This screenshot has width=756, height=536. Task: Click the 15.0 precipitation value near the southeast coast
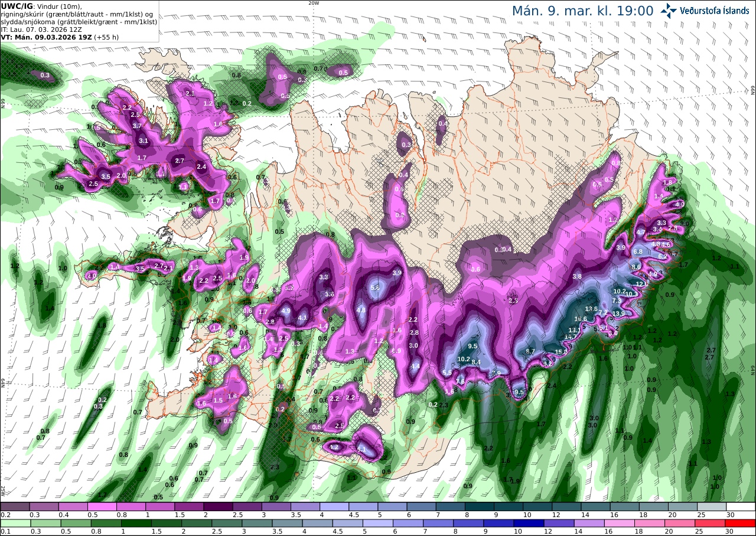coord(561,352)
